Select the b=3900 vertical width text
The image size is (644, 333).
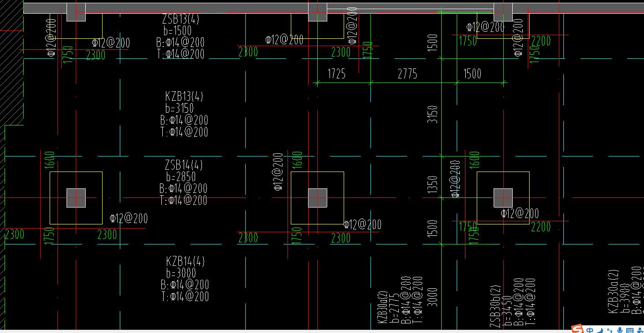(x=625, y=298)
